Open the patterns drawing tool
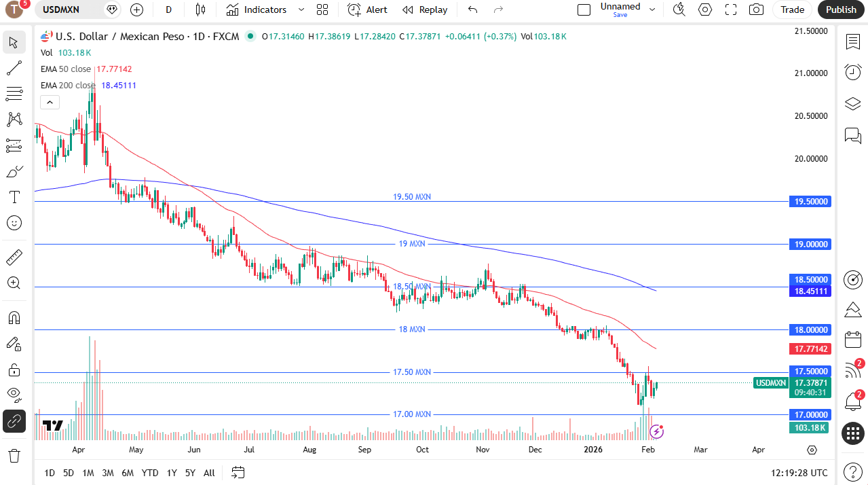The height and width of the screenshot is (485, 868). pyautogui.click(x=14, y=120)
